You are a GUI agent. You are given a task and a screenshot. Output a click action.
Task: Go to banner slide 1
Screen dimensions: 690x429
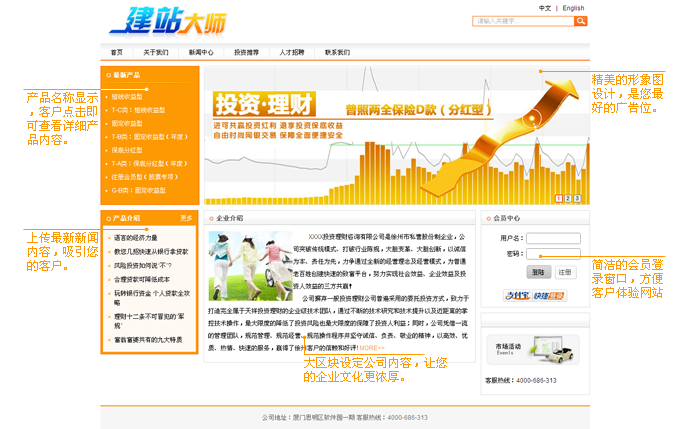[x=560, y=198]
